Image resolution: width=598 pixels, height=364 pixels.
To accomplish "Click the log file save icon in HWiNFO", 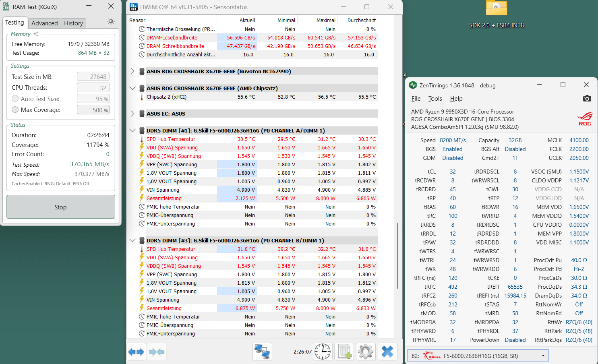I will coord(344,352).
